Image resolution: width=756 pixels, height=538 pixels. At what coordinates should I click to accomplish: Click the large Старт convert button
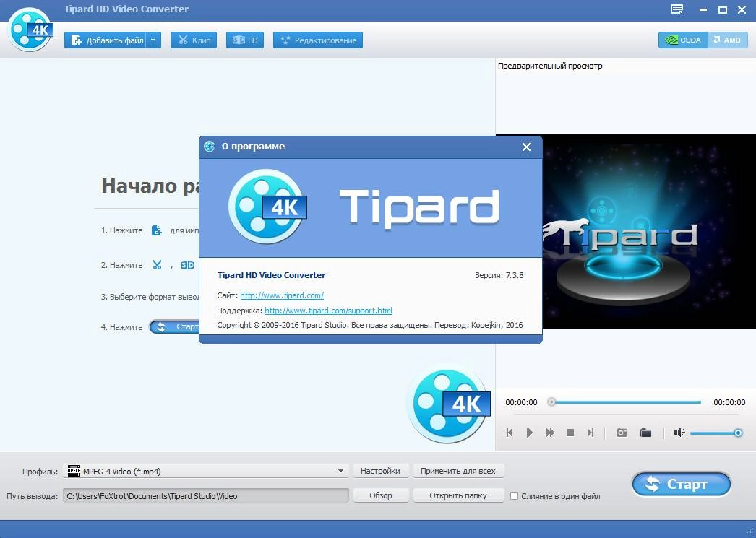682,484
